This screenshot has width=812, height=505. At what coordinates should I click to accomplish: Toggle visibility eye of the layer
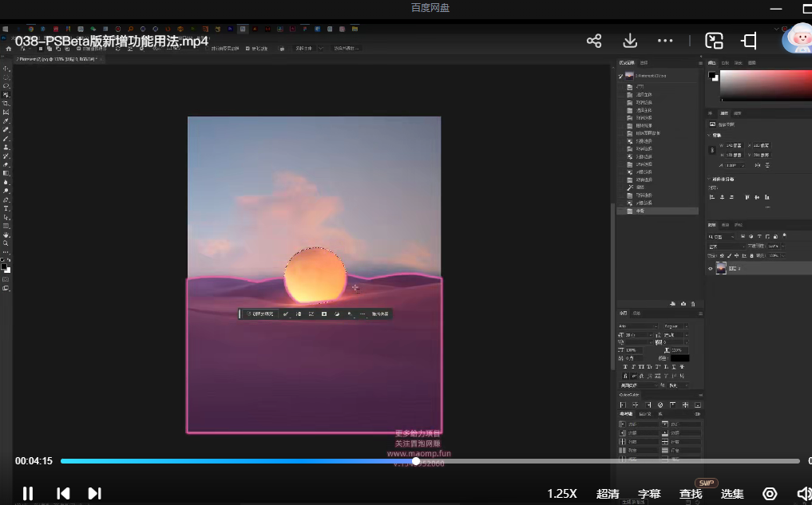(x=711, y=269)
